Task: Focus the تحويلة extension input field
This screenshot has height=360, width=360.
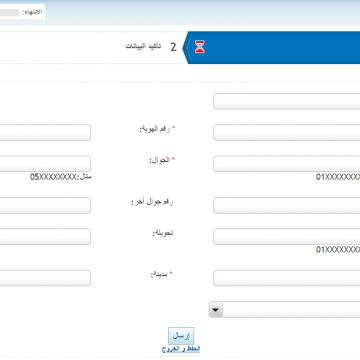Action: (45, 236)
